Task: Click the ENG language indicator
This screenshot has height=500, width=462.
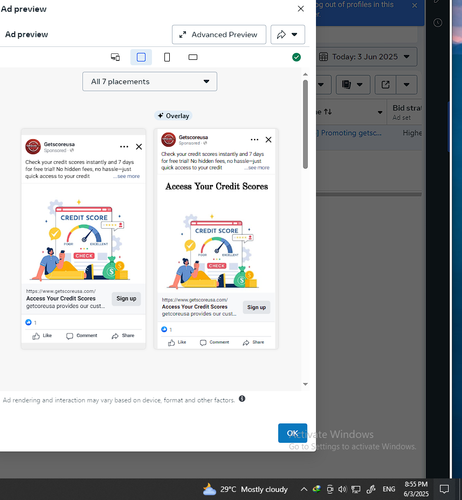Action: point(389,489)
